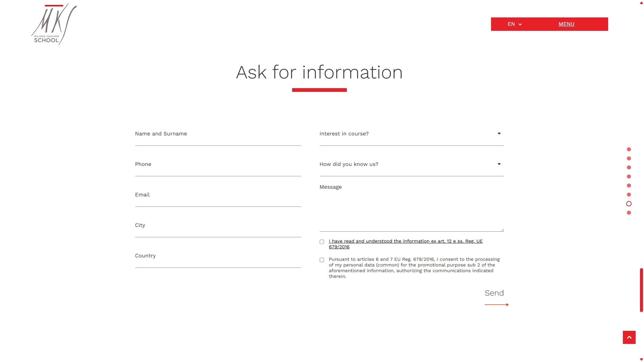
Task: Click the hollow active navigation dot
Action: point(629,204)
